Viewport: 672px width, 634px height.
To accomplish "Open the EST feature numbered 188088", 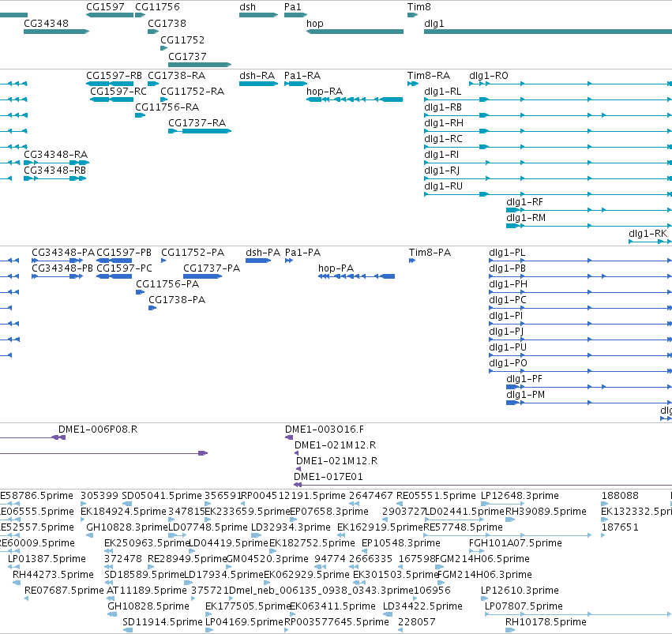I will [x=620, y=496].
